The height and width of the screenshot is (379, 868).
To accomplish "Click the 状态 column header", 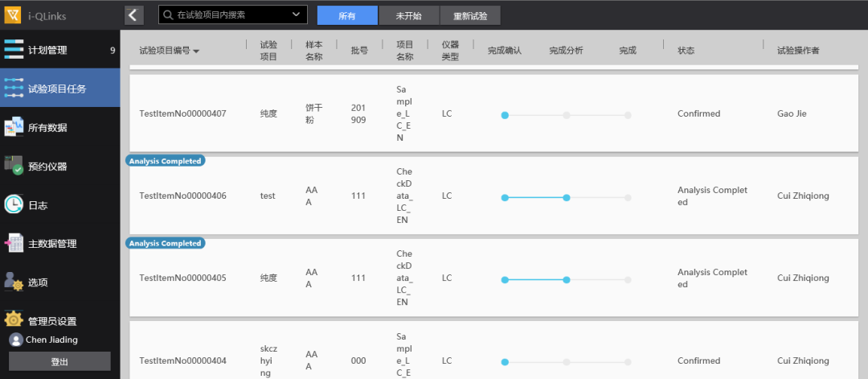I will (x=686, y=51).
